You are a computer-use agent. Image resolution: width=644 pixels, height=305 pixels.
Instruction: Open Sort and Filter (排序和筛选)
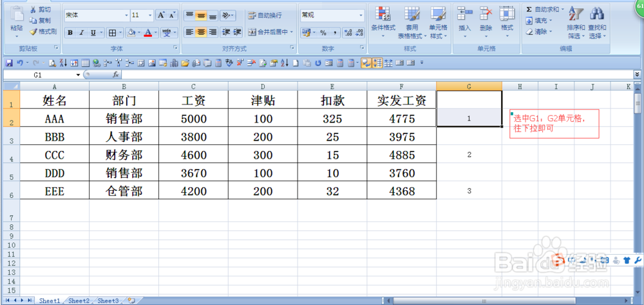[576, 22]
